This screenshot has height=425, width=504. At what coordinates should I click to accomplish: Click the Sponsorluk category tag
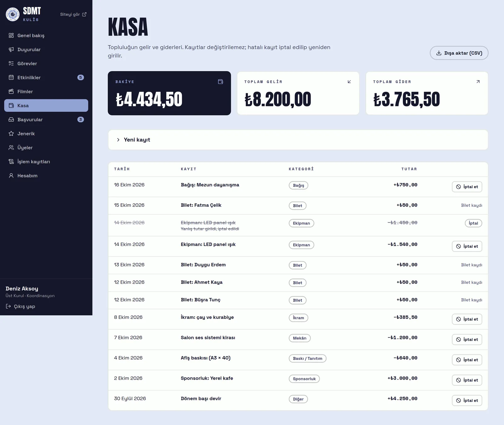304,379
